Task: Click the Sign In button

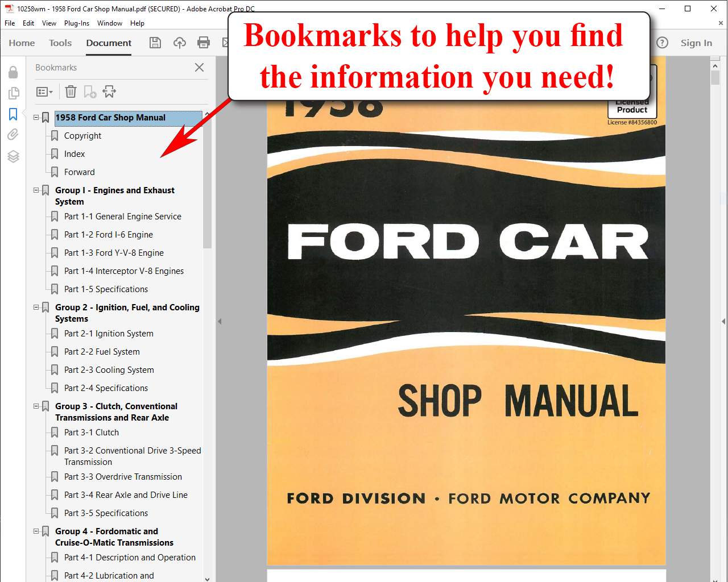Action: pos(696,43)
